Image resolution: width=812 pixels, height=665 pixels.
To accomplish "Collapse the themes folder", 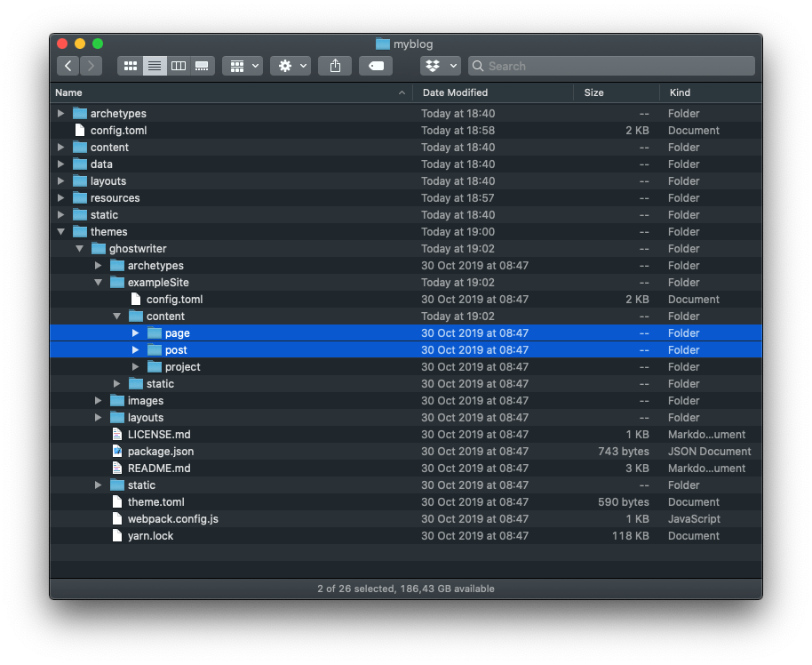I will [x=60, y=232].
